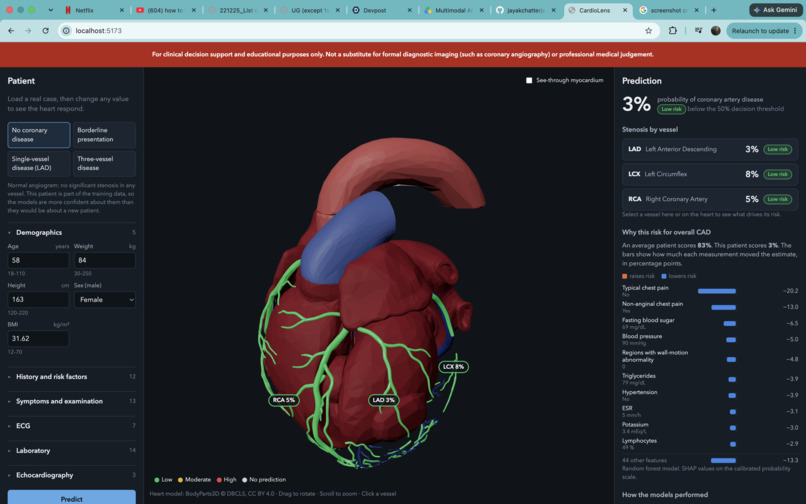Enable the See-through myocardium checkbox
This screenshot has width=806, height=504.
coord(529,80)
